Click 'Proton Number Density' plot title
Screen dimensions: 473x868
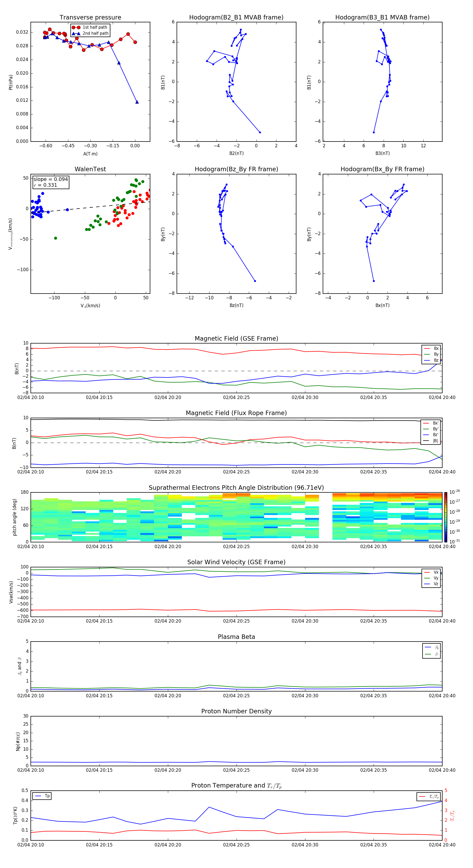click(x=236, y=711)
